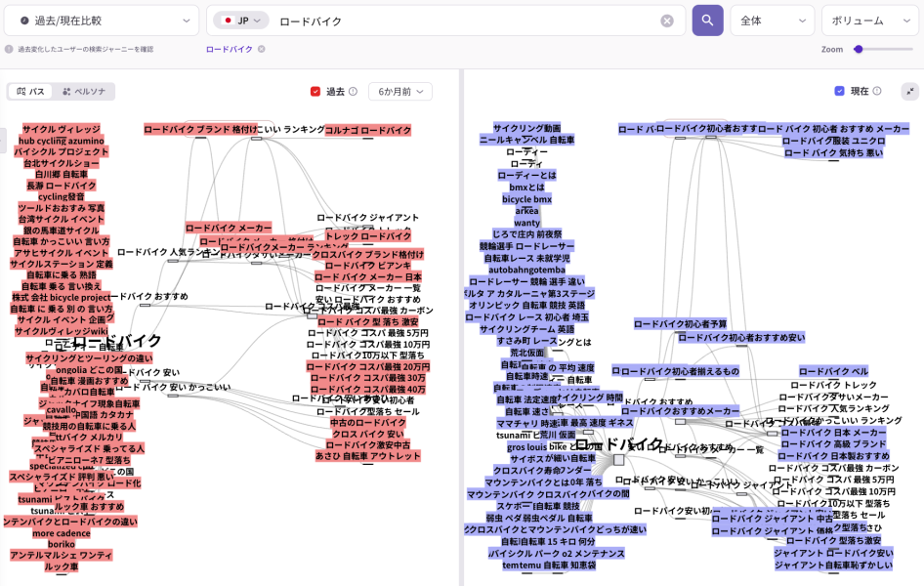Click the ロードバイク keyword tag link

pyautogui.click(x=229, y=49)
